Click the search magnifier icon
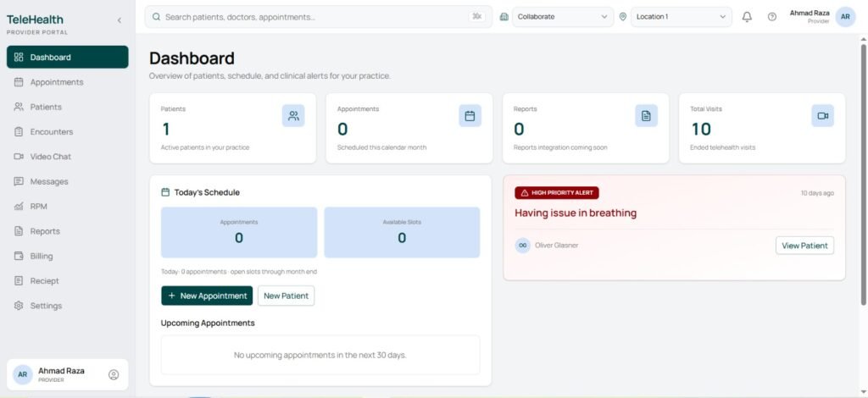The image size is (868, 398). pos(157,17)
